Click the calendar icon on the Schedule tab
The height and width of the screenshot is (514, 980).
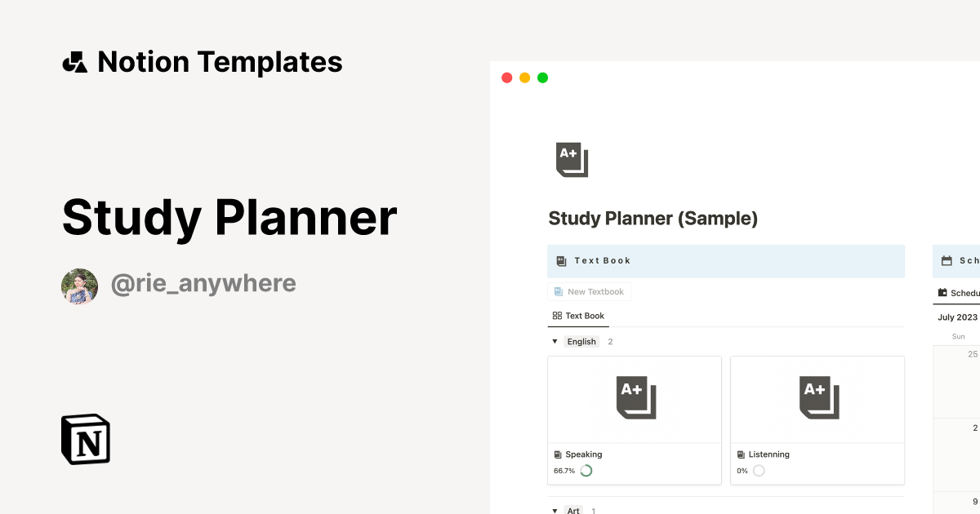coord(941,293)
